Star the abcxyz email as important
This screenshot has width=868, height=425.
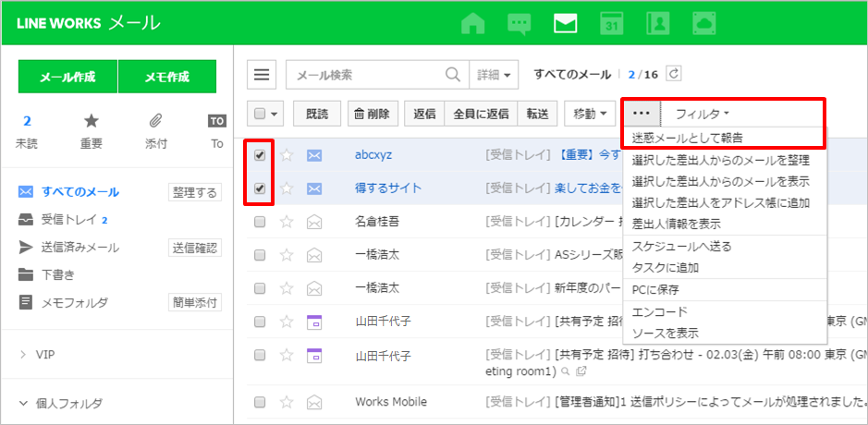[x=287, y=155]
